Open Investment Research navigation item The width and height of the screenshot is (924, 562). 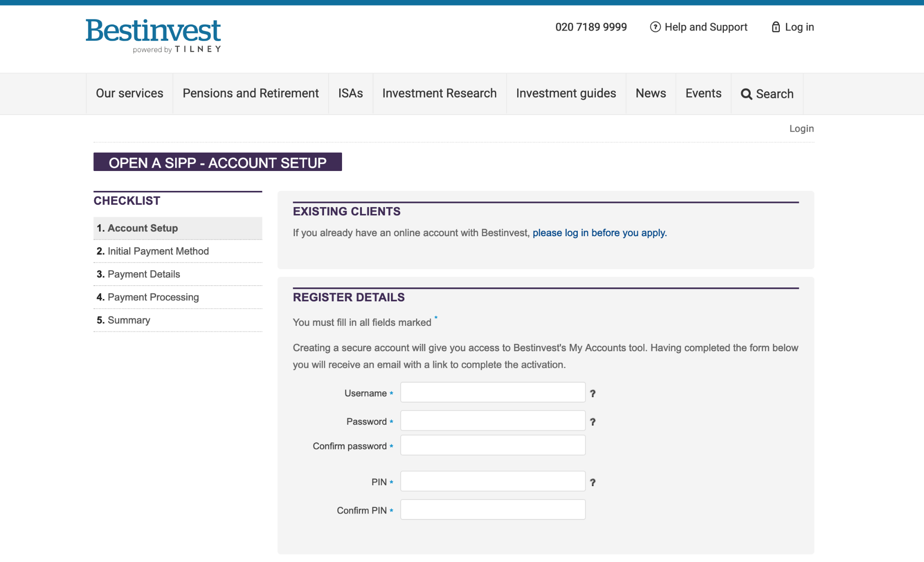[x=439, y=93]
